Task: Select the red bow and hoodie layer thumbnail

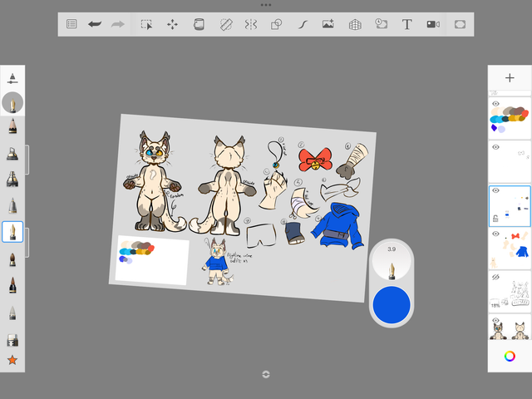Action: (x=510, y=249)
